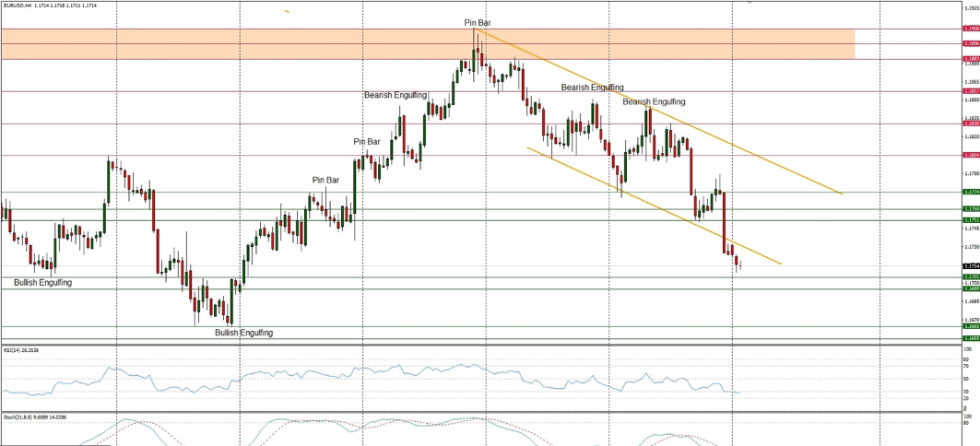Select the red 1.1857 price level tag
980x446 pixels.
[x=970, y=91]
